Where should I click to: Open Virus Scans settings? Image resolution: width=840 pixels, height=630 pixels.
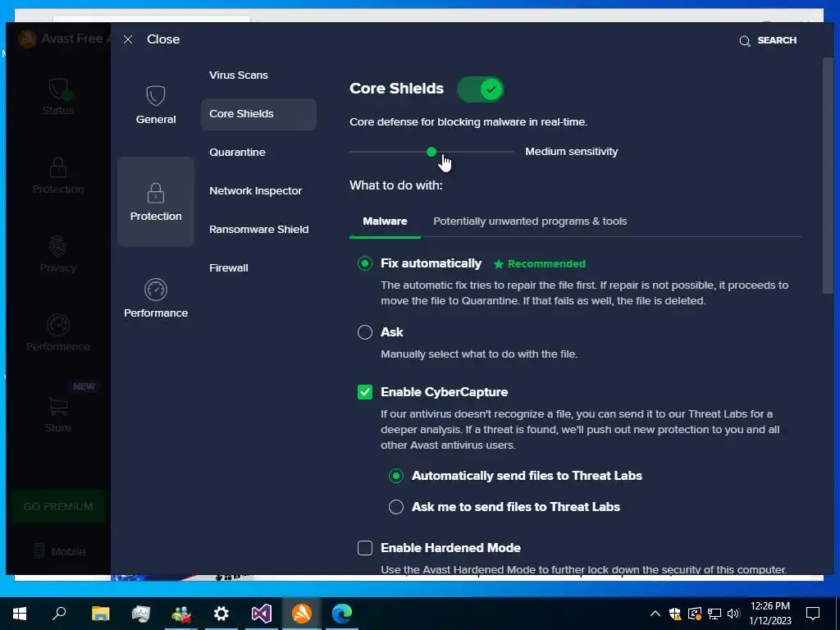click(x=239, y=75)
